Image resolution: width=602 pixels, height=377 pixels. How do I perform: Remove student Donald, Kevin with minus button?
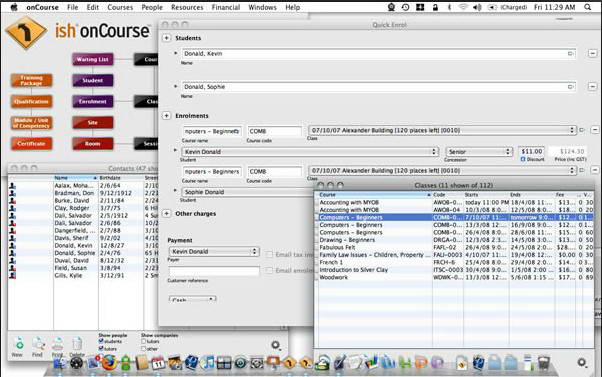tap(592, 53)
